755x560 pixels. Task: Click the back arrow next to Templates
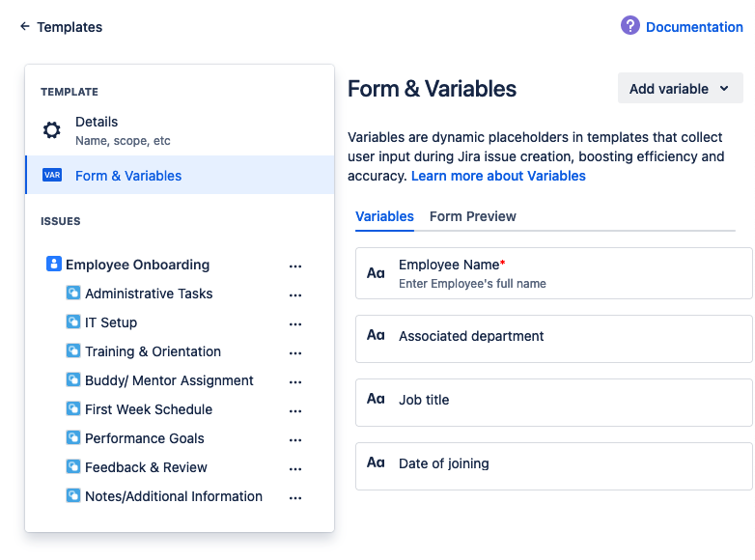click(x=24, y=27)
